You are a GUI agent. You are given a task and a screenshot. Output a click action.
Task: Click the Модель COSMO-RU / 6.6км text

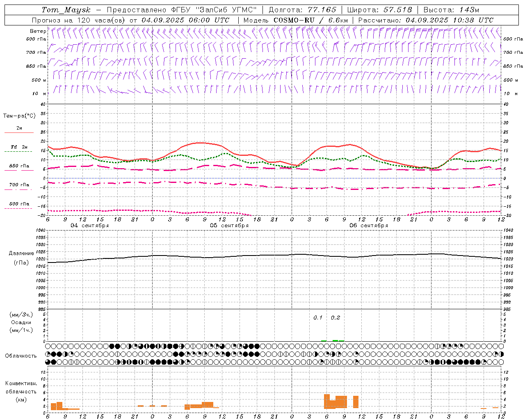click(296, 20)
